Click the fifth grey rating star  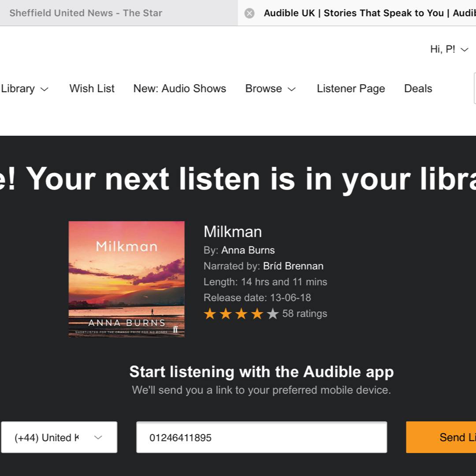[x=273, y=314]
